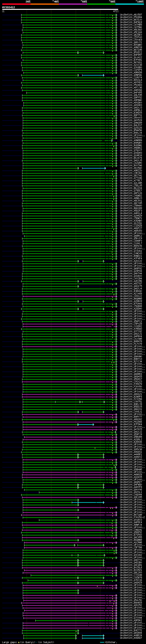Open hit UniRef100_Q9LFH5
Image resolution: width=146 pixels, height=644 pixels.
click(131, 95)
